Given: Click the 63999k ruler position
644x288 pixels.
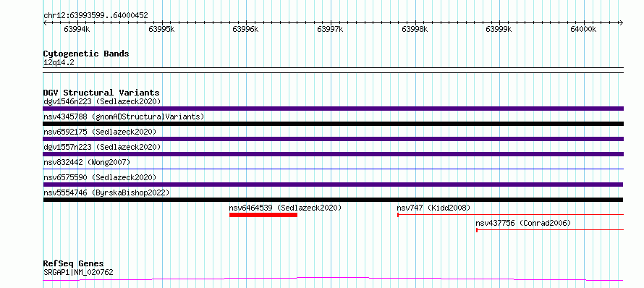Looking at the screenshot, I should [499, 29].
